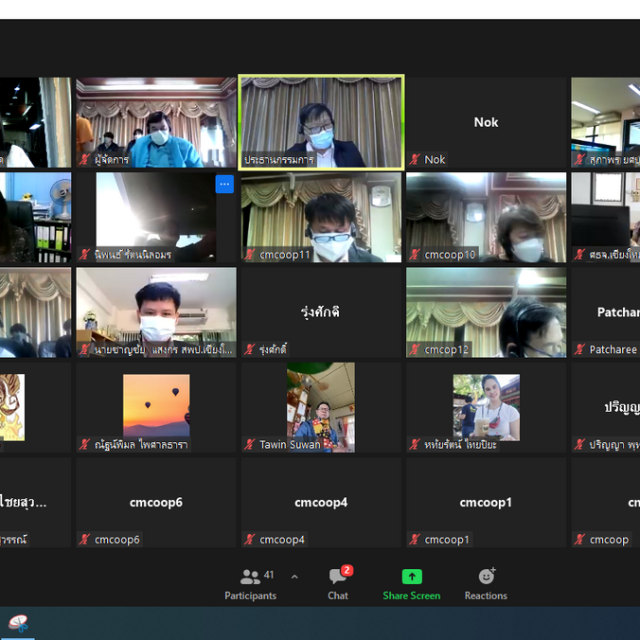
Task: Open the Reactions menu
Action: pos(486,583)
